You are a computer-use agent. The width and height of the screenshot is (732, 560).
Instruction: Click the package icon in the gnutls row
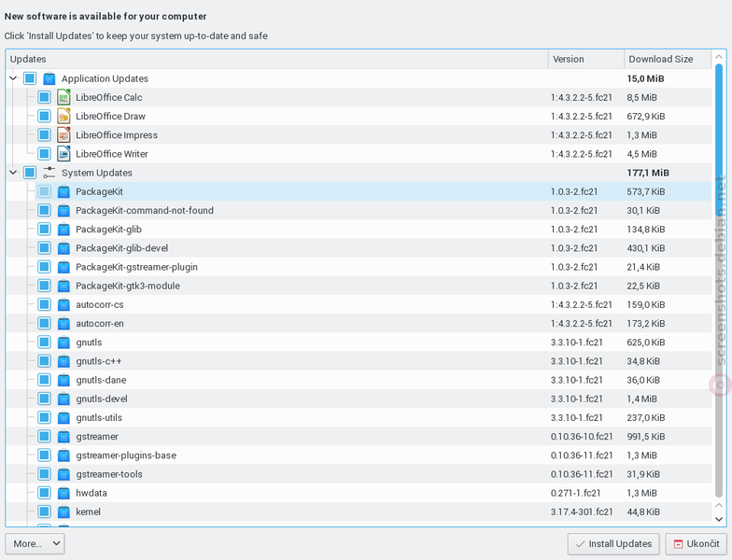[63, 342]
